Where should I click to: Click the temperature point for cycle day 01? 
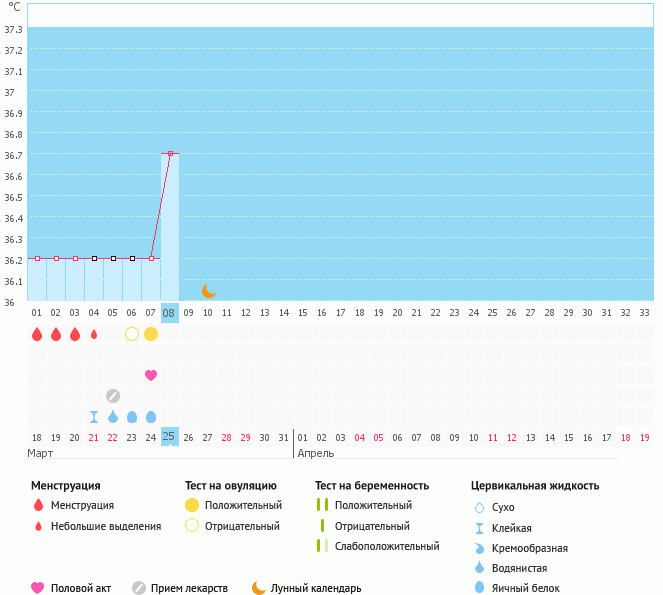click(37, 258)
